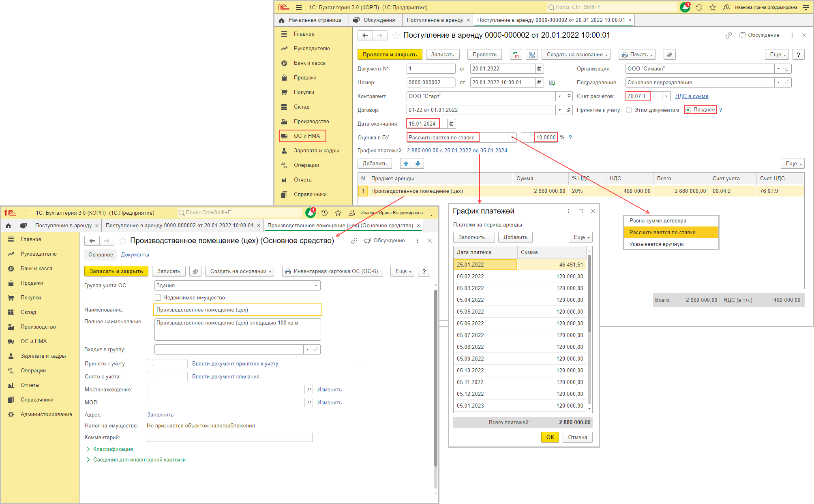Click Дт/Кт postings icon in document toolbar
The height and width of the screenshot is (504, 814).
[516, 55]
